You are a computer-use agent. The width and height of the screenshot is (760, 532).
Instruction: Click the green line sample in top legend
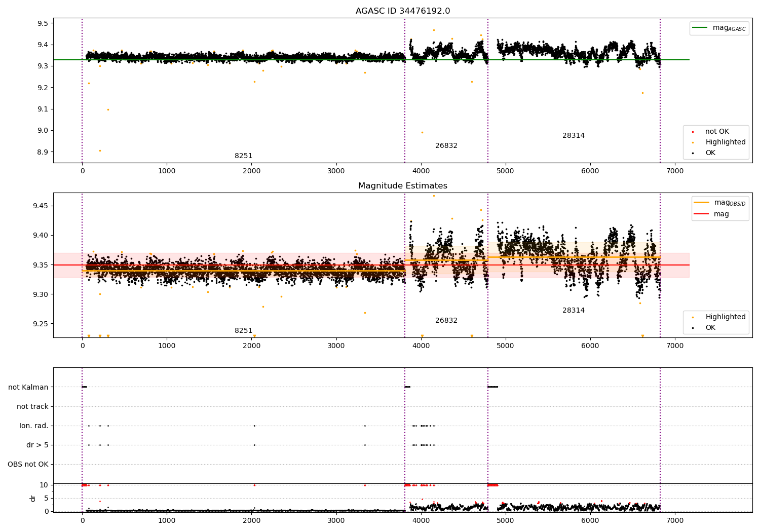(x=700, y=28)
